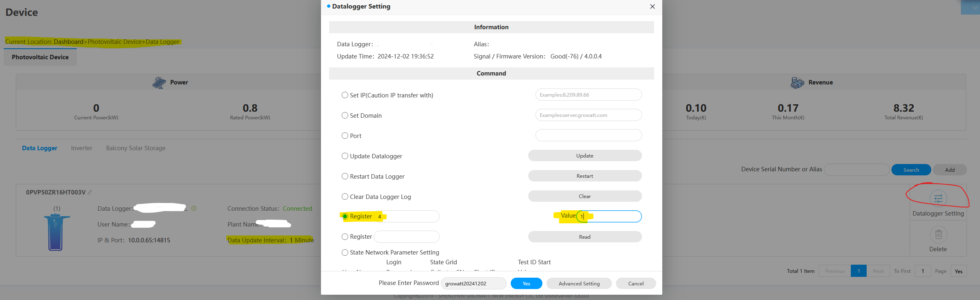Select the Restart Data Logger radio option
The image size is (980, 300).
point(345,176)
